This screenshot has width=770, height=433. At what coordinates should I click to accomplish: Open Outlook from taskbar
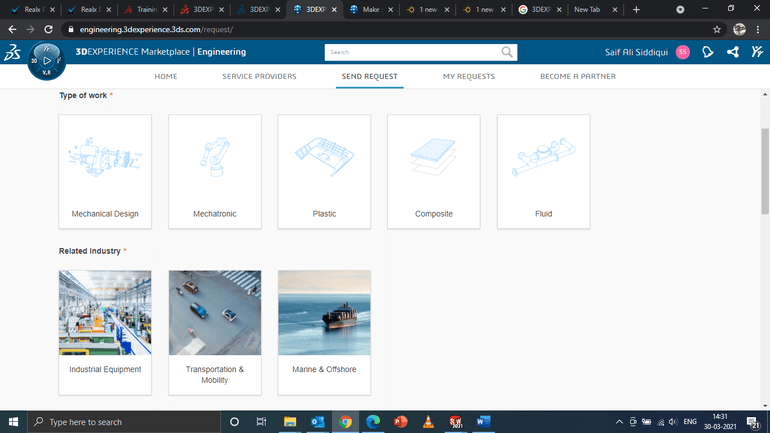[x=318, y=422]
